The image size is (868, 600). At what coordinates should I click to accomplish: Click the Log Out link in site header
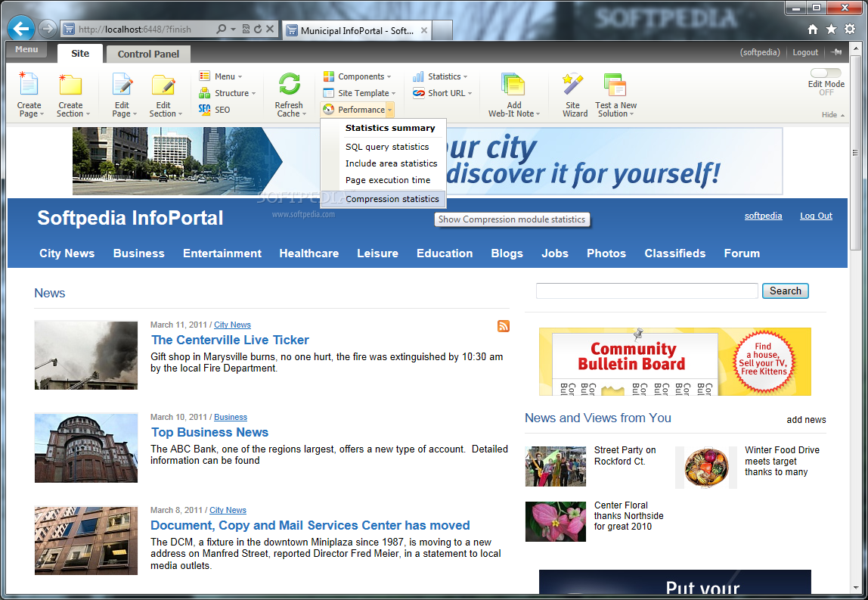816,216
